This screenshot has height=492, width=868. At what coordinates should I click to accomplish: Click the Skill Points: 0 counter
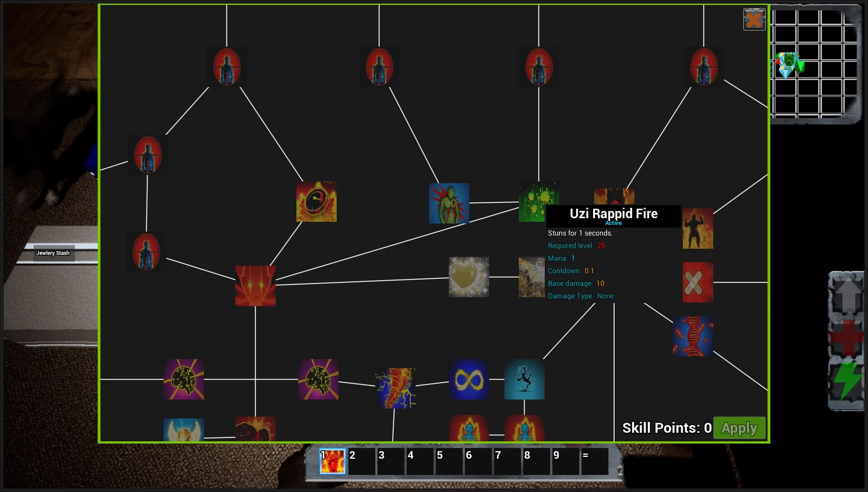click(x=667, y=428)
